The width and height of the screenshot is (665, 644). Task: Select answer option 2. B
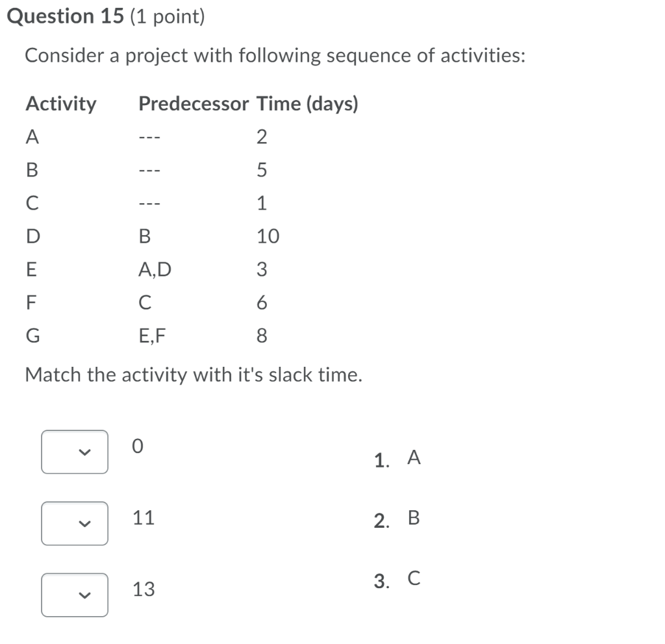[397, 519]
